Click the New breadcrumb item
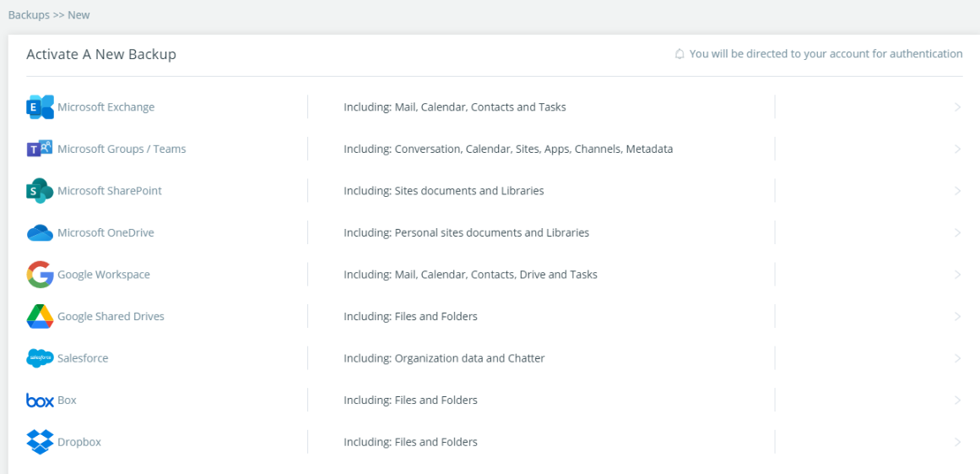 click(x=79, y=15)
